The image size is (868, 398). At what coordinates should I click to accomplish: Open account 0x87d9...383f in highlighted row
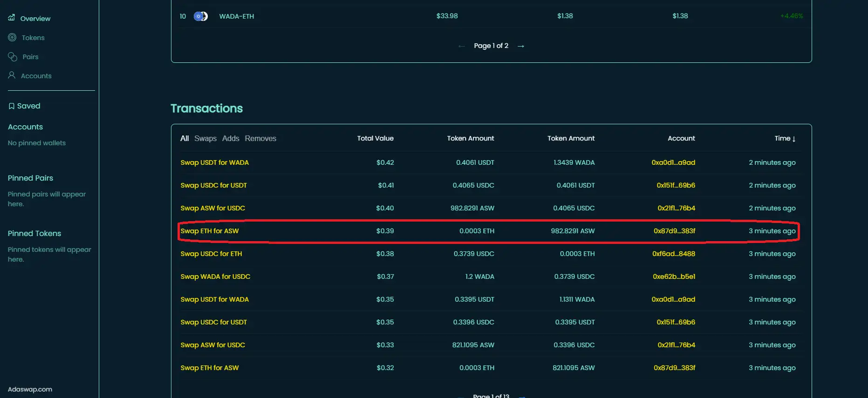click(x=674, y=231)
